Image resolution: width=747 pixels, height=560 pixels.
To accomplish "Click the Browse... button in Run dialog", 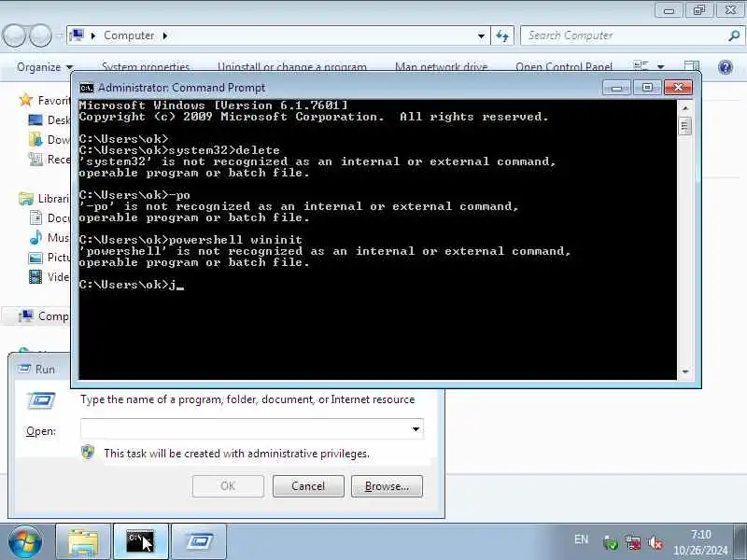I will (387, 486).
